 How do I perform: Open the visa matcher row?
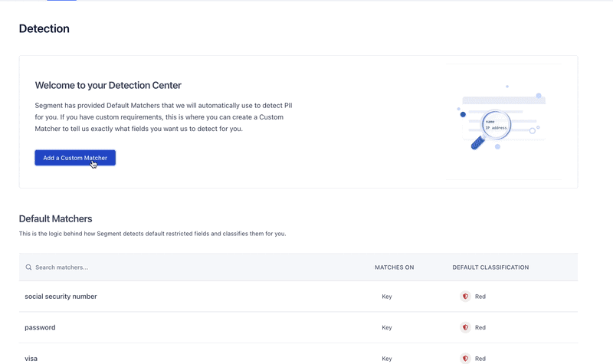[x=31, y=358]
